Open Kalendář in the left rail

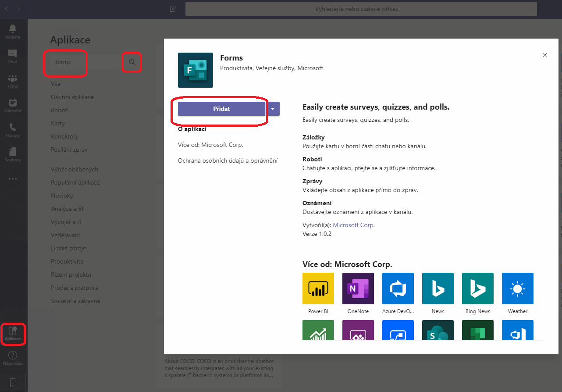point(13,105)
